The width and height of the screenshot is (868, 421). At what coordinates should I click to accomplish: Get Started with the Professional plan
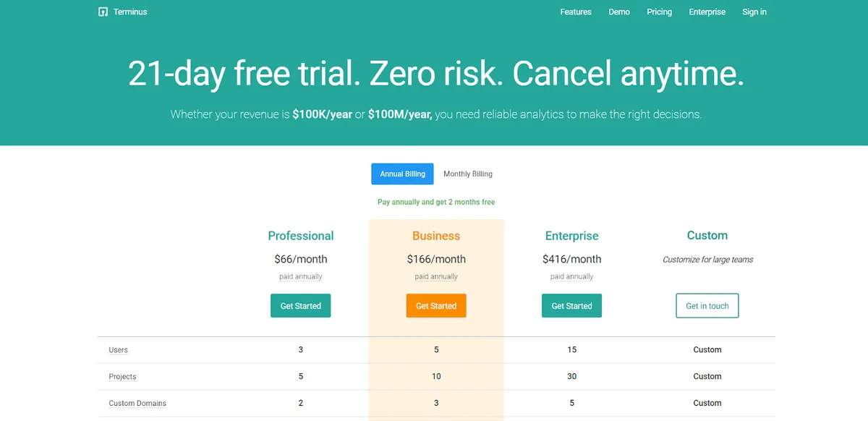pyautogui.click(x=300, y=305)
